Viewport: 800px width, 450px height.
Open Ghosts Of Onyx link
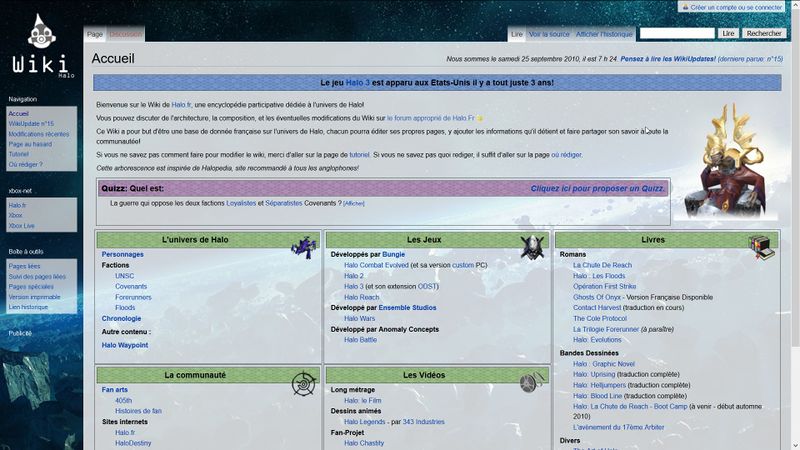point(596,297)
